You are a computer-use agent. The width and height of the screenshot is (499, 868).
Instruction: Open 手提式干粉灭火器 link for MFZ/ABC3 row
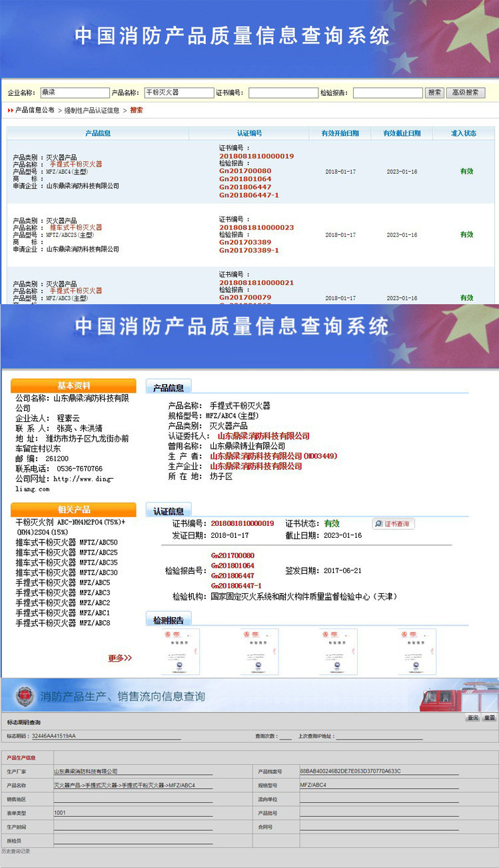point(76,291)
